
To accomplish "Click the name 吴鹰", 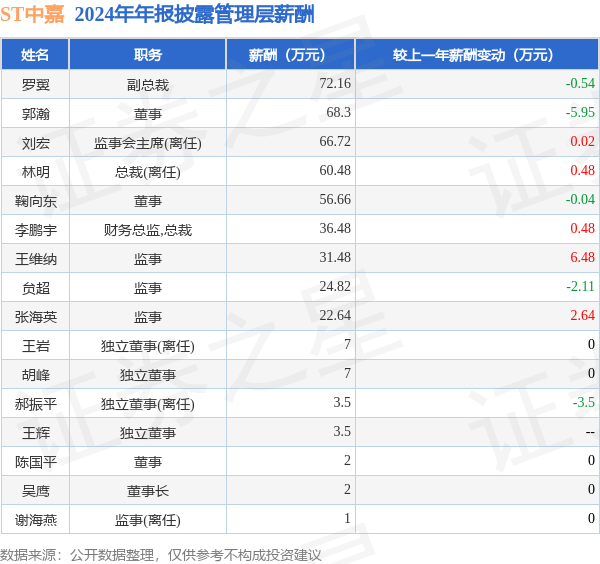I will tap(36, 491).
